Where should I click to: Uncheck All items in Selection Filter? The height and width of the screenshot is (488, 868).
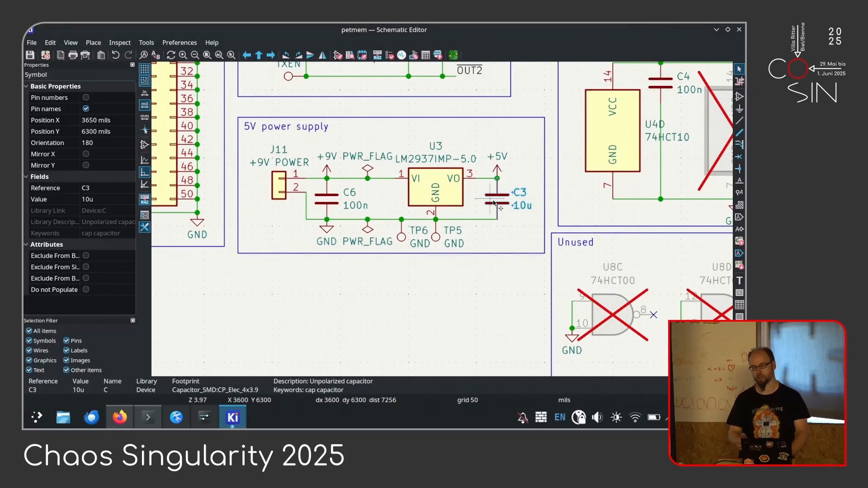pos(29,331)
